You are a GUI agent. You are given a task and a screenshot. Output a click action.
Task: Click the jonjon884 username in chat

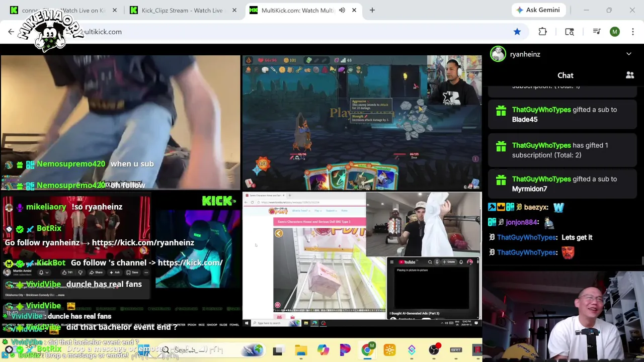point(522,222)
